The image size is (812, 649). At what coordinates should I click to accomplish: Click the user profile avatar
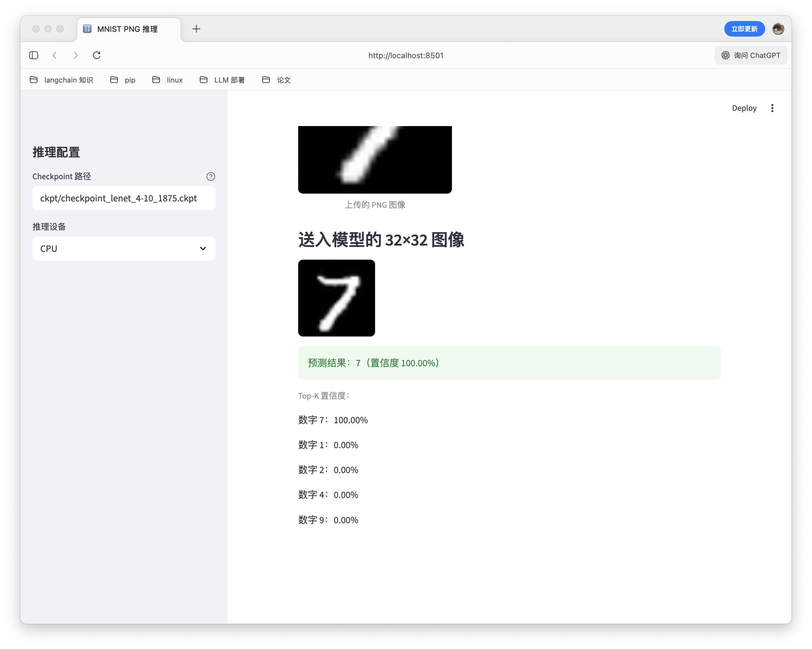778,29
